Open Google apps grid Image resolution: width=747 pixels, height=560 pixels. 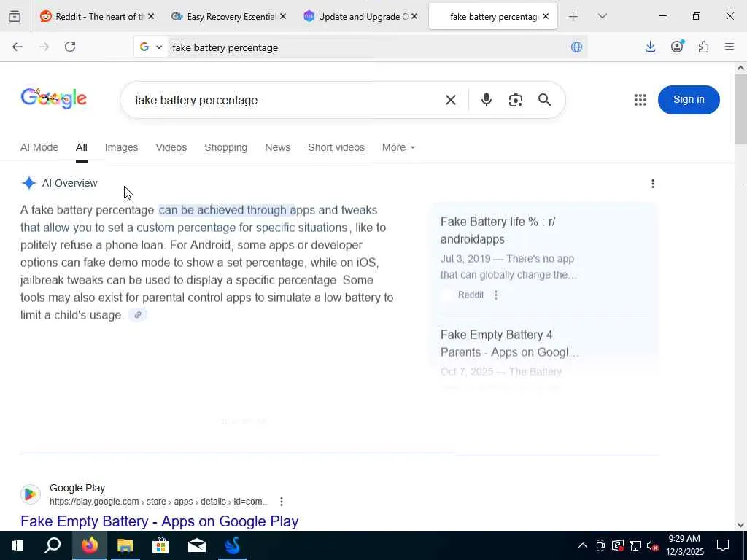640,99
